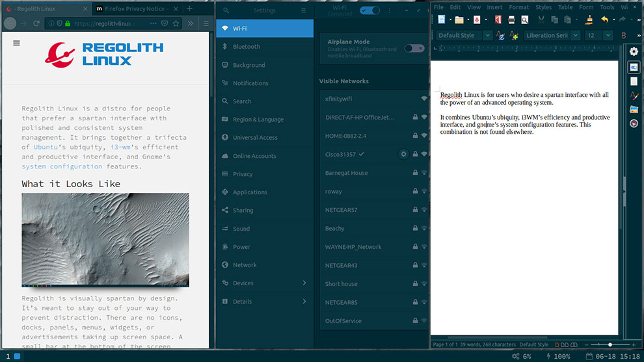Toggle Bold formatting in Writer

[x=623, y=36]
